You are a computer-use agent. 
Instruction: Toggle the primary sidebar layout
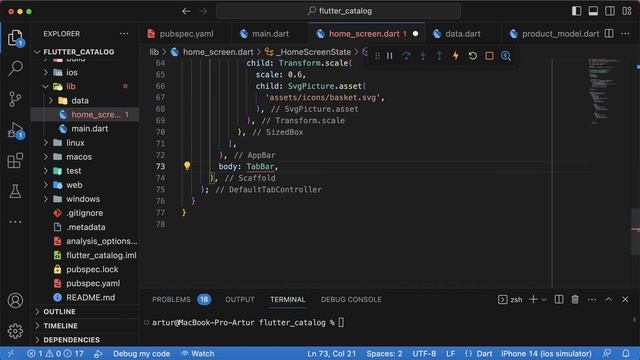[x=576, y=11]
